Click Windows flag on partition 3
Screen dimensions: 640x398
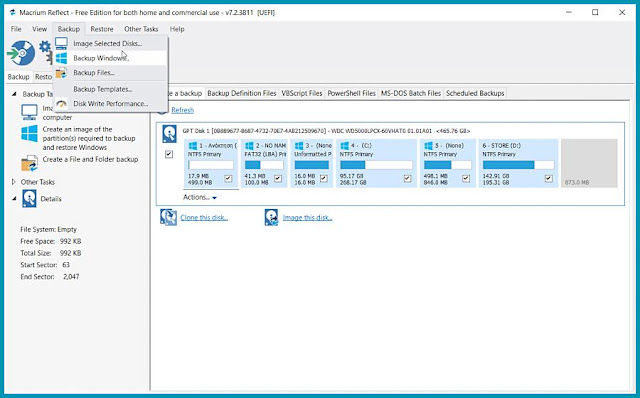click(299, 145)
